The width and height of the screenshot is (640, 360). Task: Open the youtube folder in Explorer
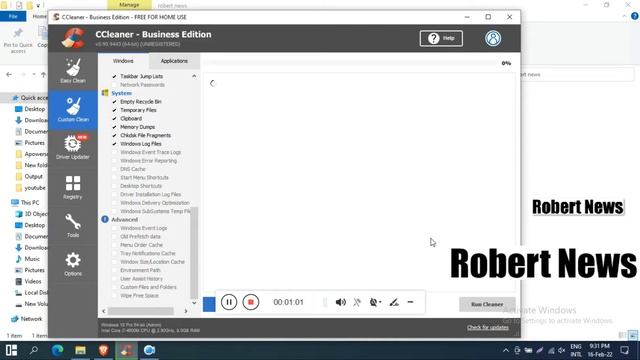[35, 188]
